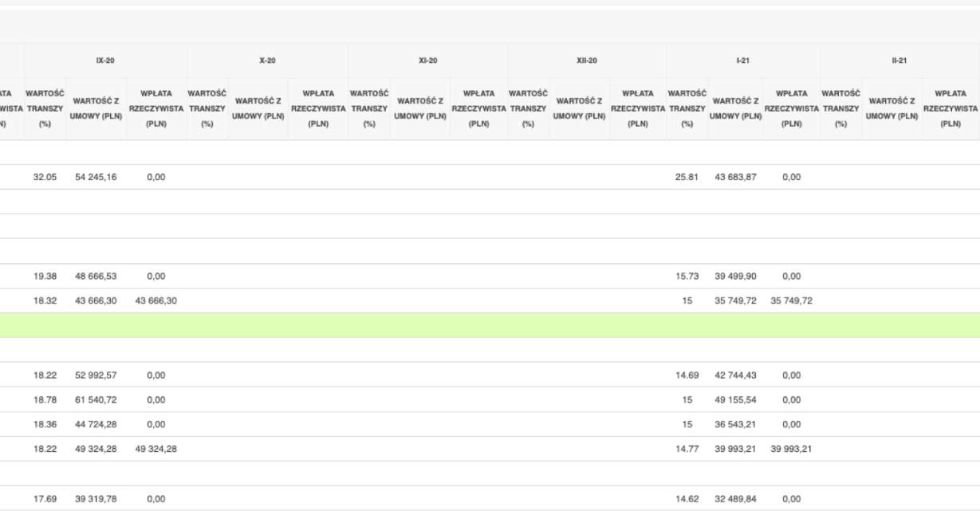Click the 52 992,57 contract value cell
Screen dimensions: 980x511
(96, 375)
